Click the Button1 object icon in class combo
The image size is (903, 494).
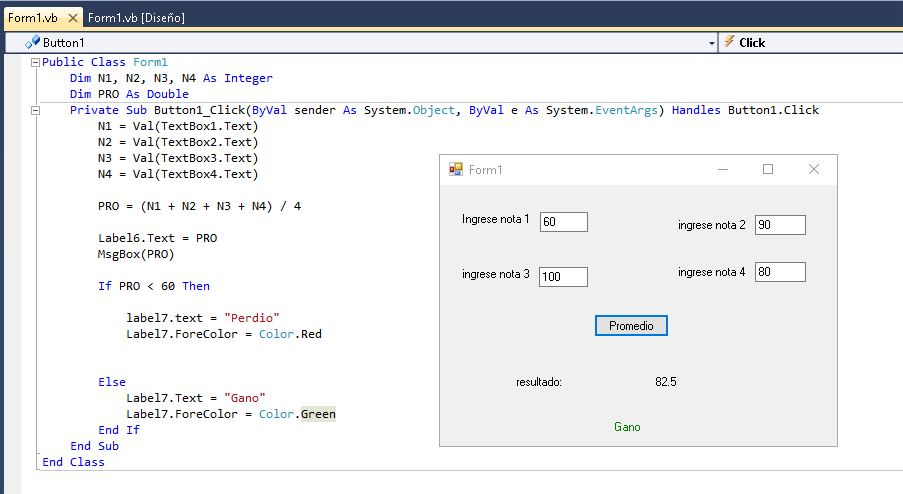click(32, 43)
